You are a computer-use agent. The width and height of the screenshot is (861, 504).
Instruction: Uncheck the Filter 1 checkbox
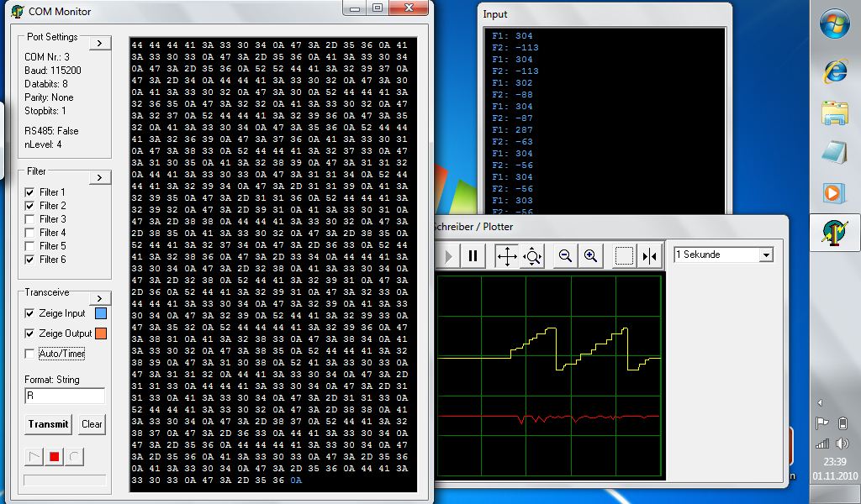(x=30, y=192)
